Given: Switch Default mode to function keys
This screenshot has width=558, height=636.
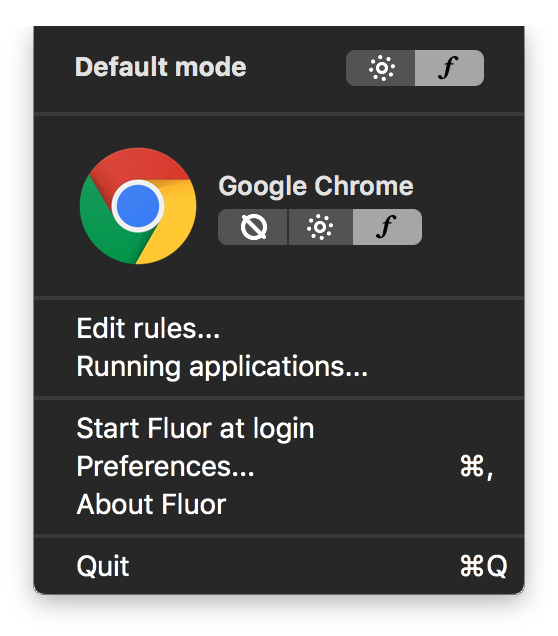Looking at the screenshot, I should point(449,68).
